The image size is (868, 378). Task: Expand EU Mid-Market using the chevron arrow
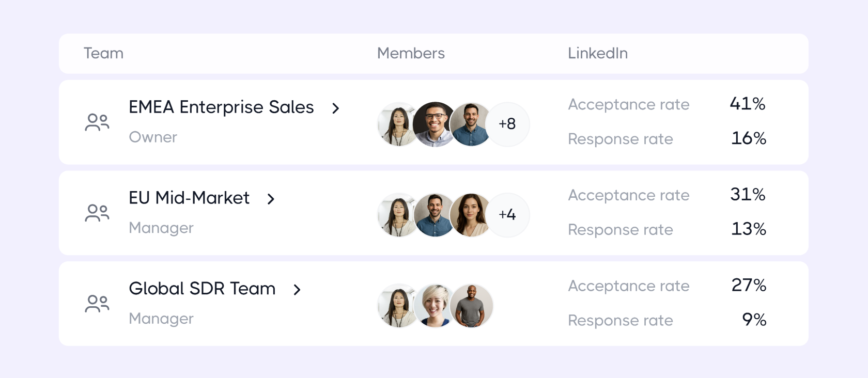271,199
